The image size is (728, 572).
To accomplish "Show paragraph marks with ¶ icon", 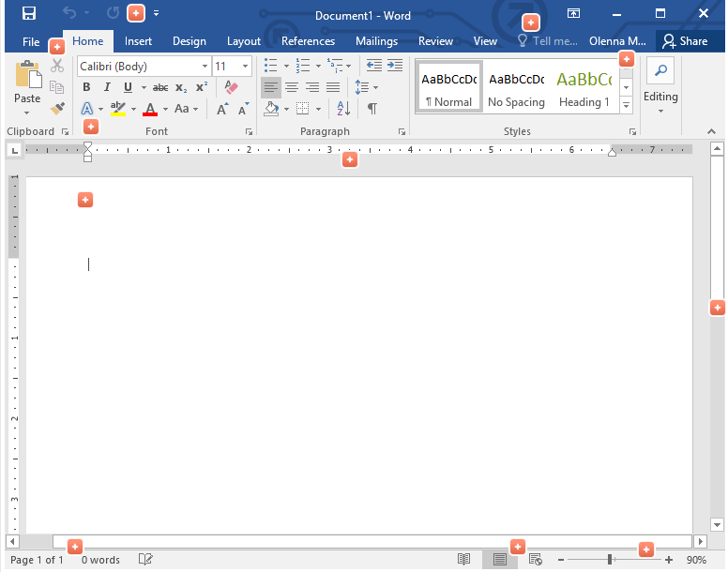I will (x=372, y=109).
